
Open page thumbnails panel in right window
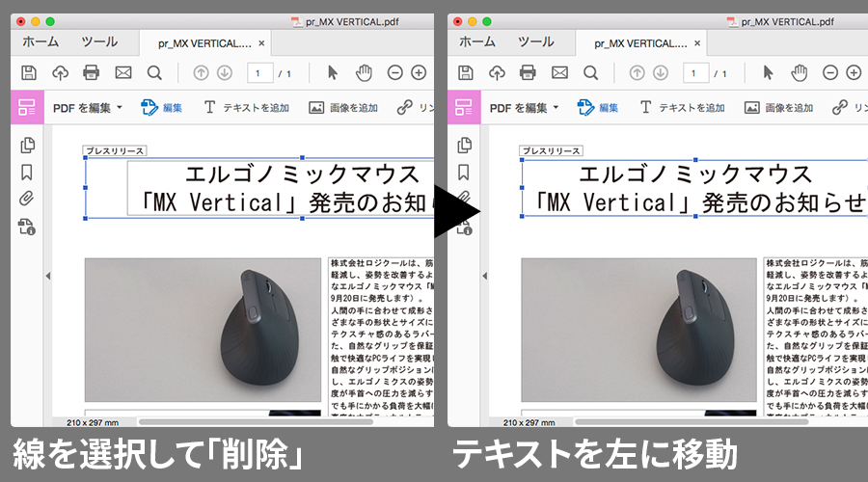[465, 145]
